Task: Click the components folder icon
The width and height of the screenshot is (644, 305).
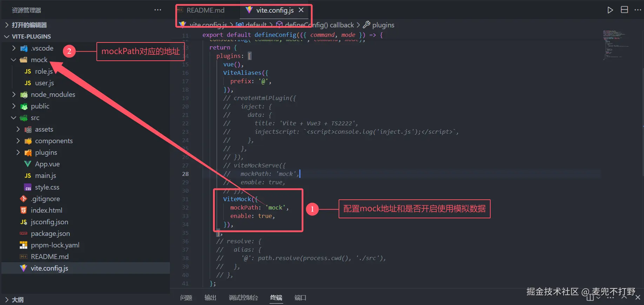Action: click(x=28, y=141)
